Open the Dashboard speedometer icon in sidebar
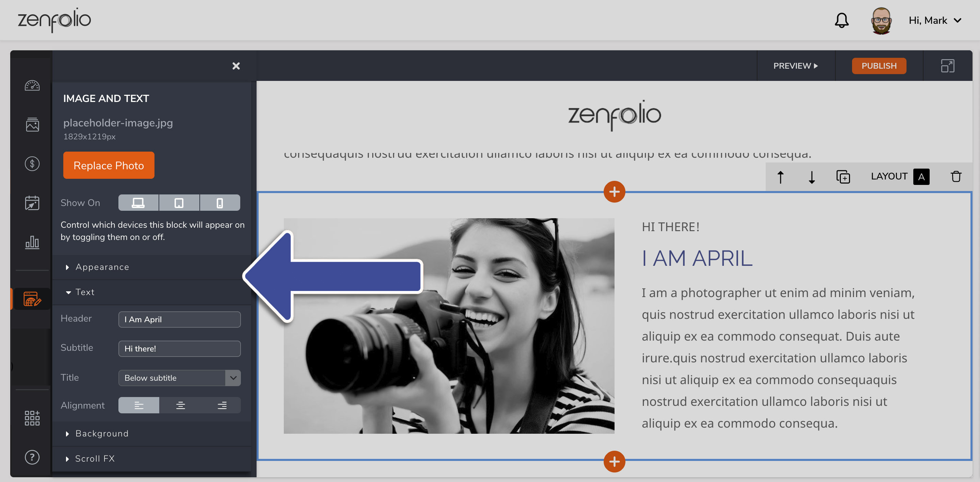980x482 pixels. pyautogui.click(x=32, y=86)
